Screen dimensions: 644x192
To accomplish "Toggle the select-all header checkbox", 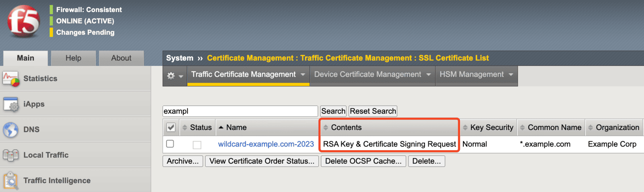I will click(x=171, y=127).
